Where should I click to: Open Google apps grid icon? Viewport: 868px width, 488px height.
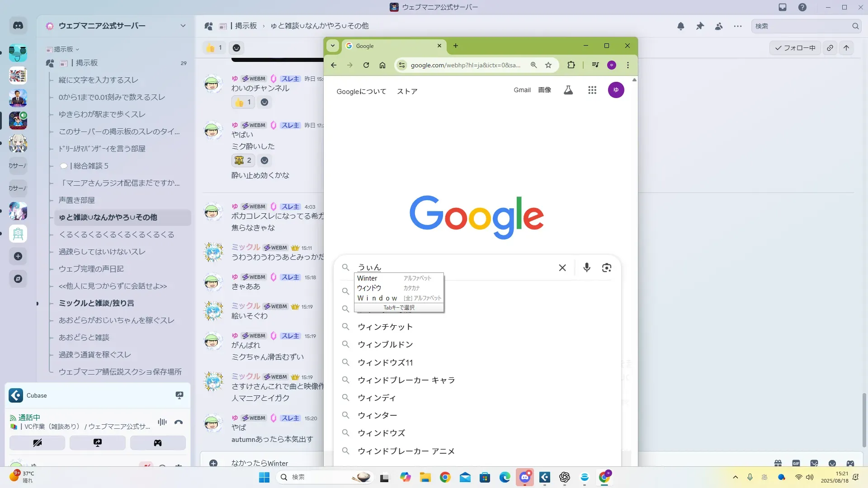click(592, 90)
